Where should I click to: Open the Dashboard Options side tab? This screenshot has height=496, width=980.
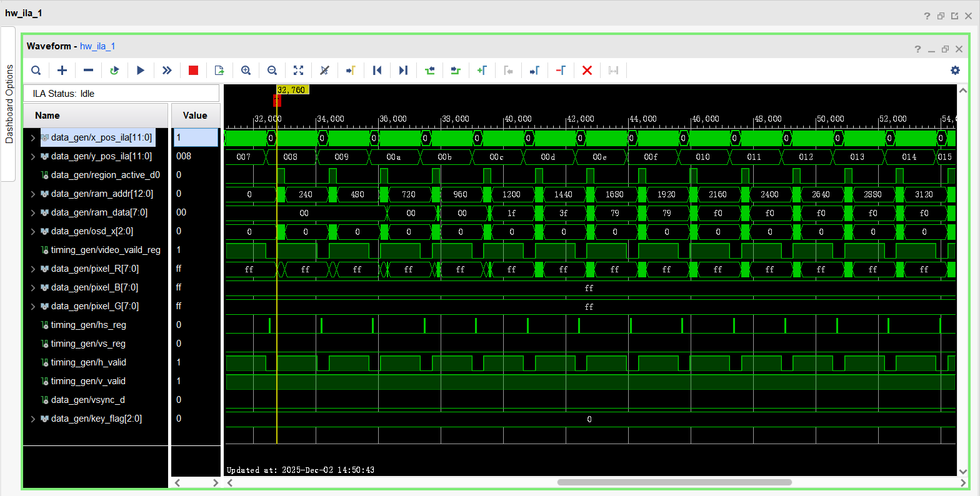tap(9, 104)
